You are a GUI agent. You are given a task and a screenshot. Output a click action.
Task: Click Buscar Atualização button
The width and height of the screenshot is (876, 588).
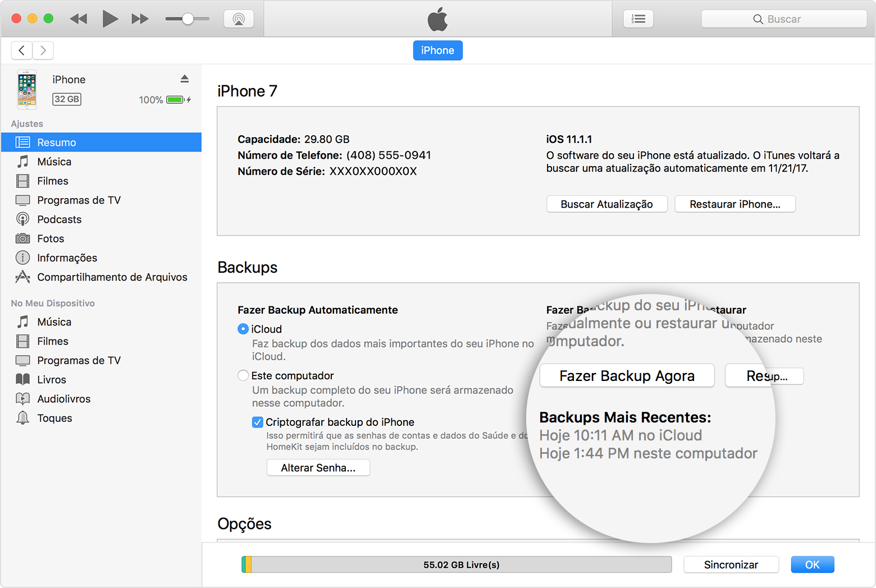click(607, 204)
